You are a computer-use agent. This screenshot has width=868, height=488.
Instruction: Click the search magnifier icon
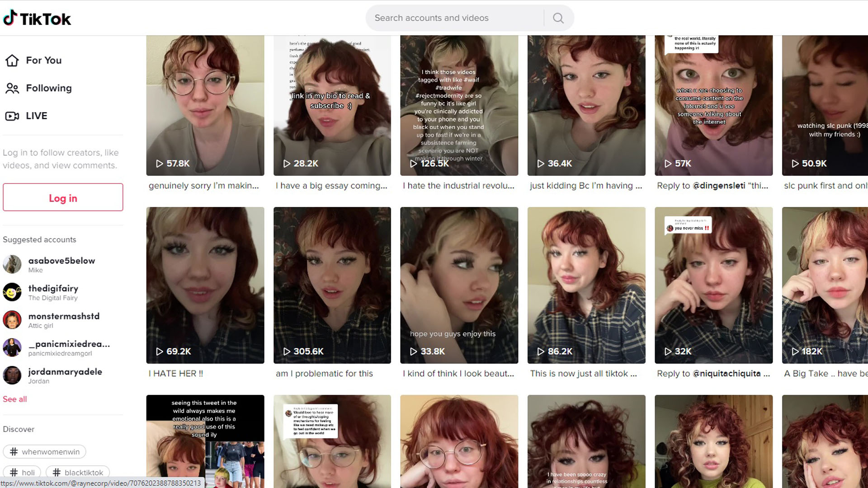pyautogui.click(x=558, y=18)
